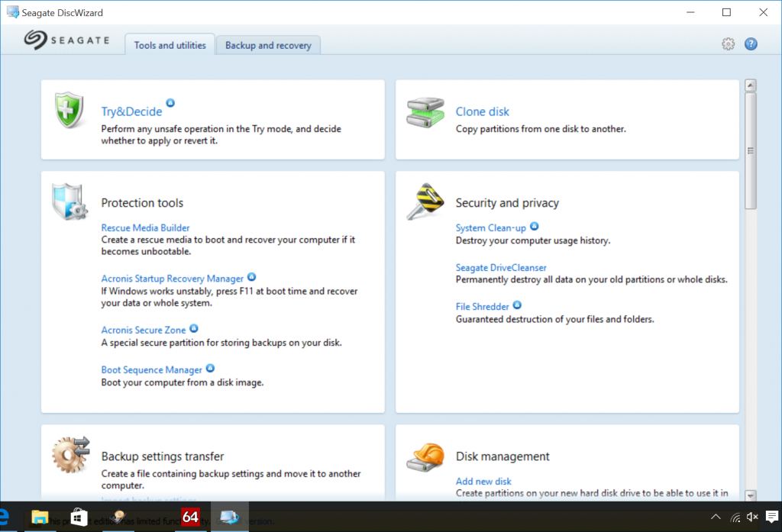Click the scrollbar down arrow
The image size is (782, 532).
[751, 495]
